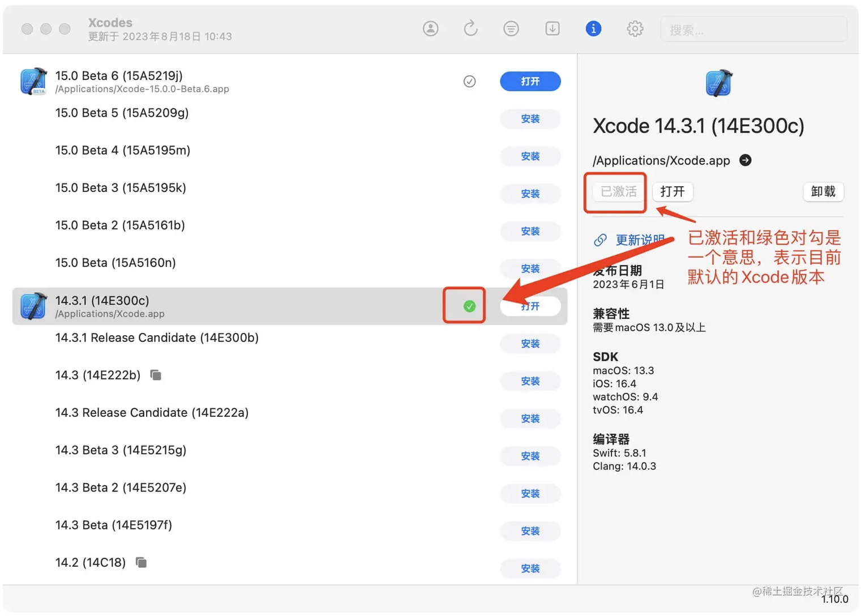This screenshot has width=865, height=616.
Task: Install 15.0 Beta (15A5160n)
Action: tap(530, 268)
